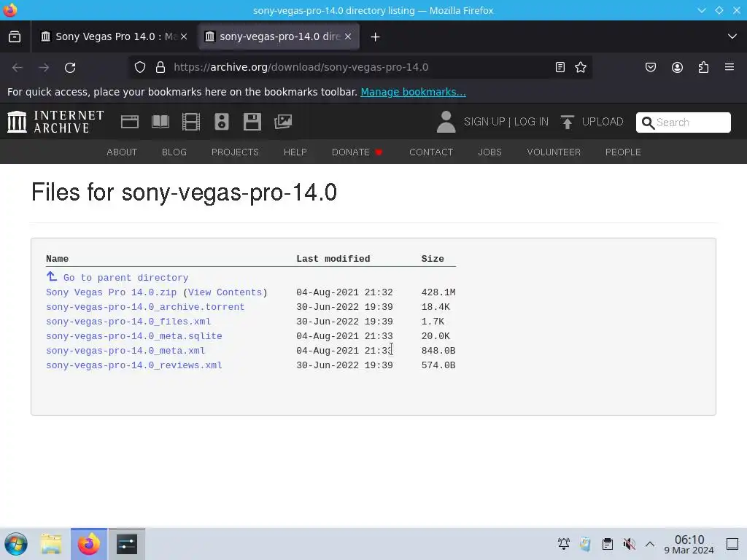
Task: Open the HELP menu item
Action: click(295, 152)
